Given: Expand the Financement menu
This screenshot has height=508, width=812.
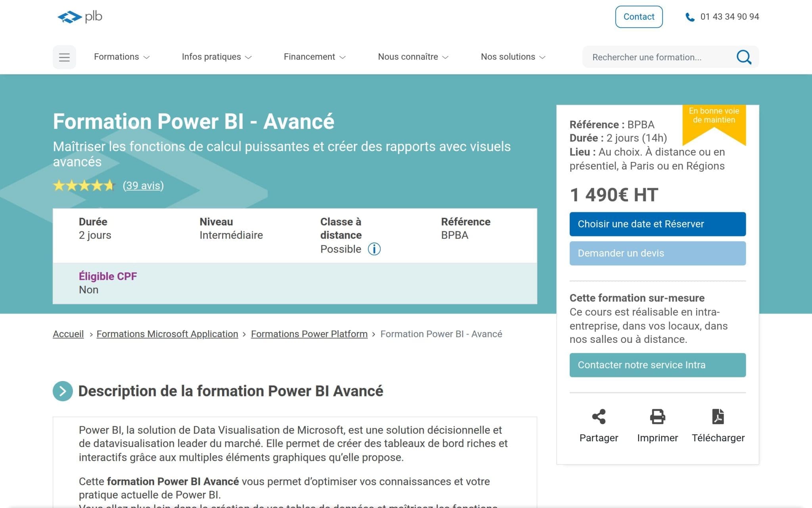Looking at the screenshot, I should [314, 57].
